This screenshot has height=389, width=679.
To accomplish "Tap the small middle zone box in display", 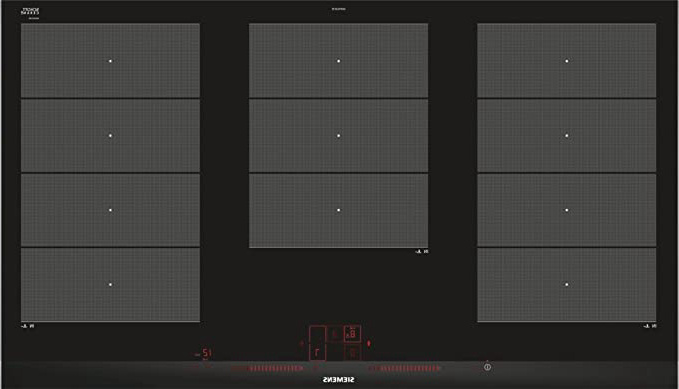I will 334,334.
